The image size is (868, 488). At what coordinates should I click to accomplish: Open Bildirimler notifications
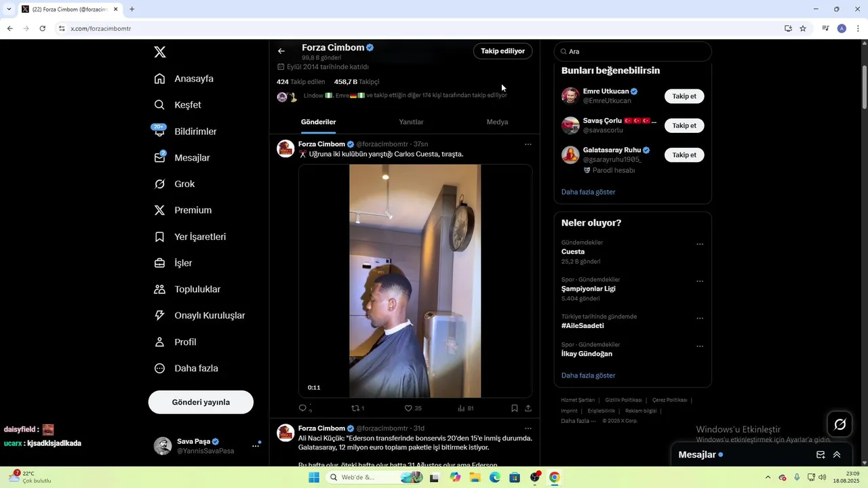click(185, 131)
